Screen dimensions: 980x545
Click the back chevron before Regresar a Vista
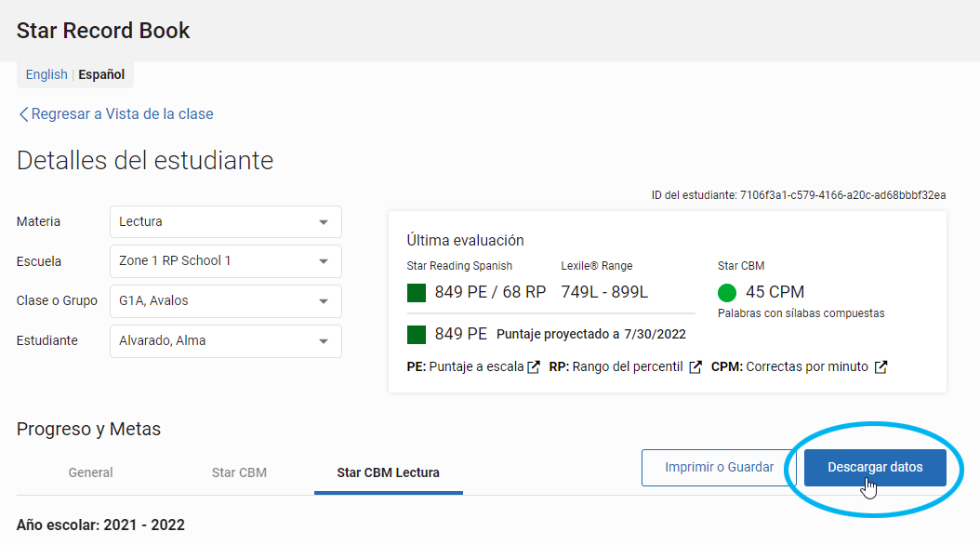click(x=24, y=114)
